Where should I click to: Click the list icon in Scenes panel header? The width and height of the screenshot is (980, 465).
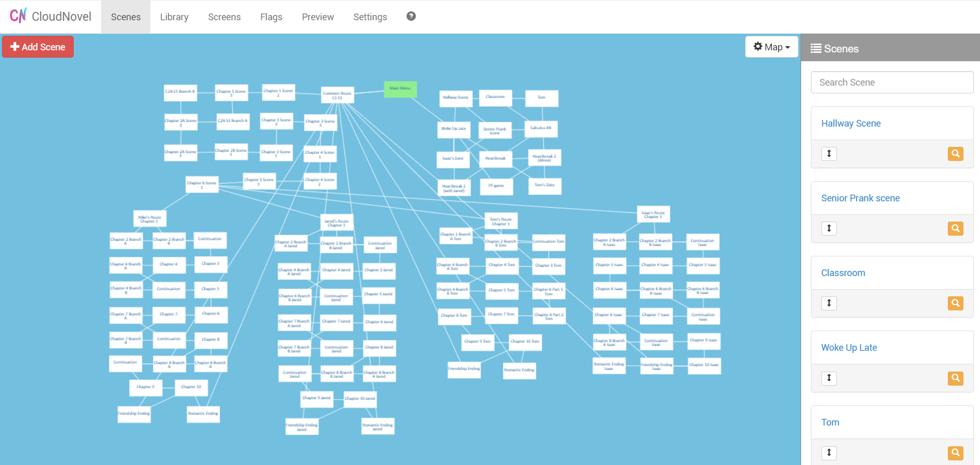(x=816, y=48)
